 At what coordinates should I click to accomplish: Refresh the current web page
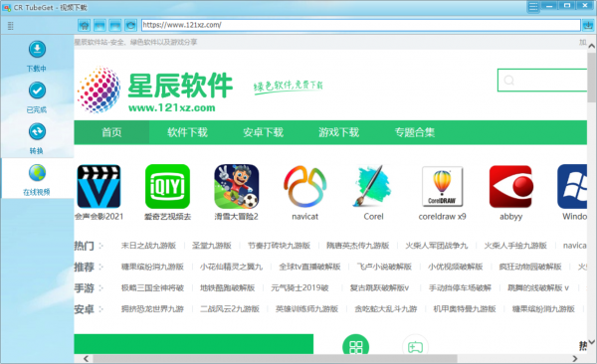(x=130, y=26)
